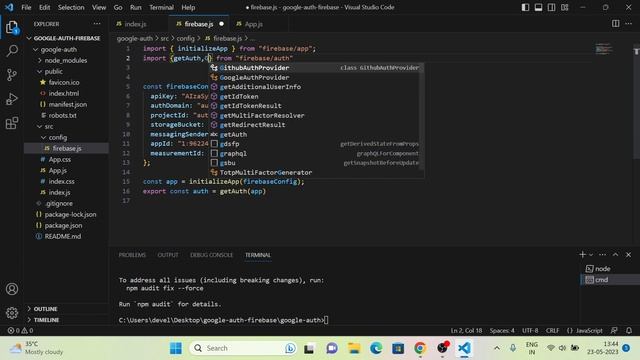Open the Accounts menu icon
Viewport: 640px width, 360px height.
tap(12, 289)
